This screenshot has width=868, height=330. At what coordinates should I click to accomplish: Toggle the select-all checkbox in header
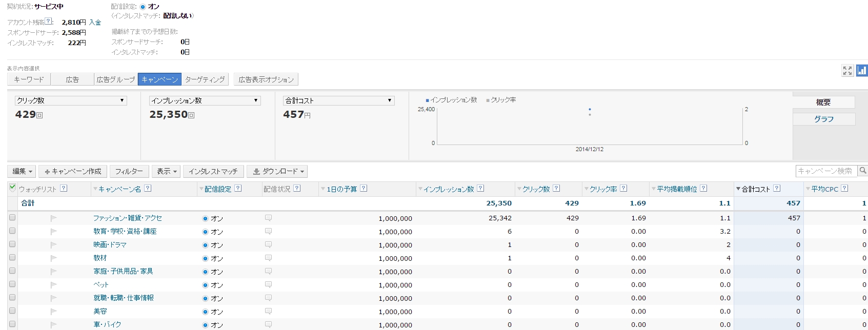click(12, 188)
